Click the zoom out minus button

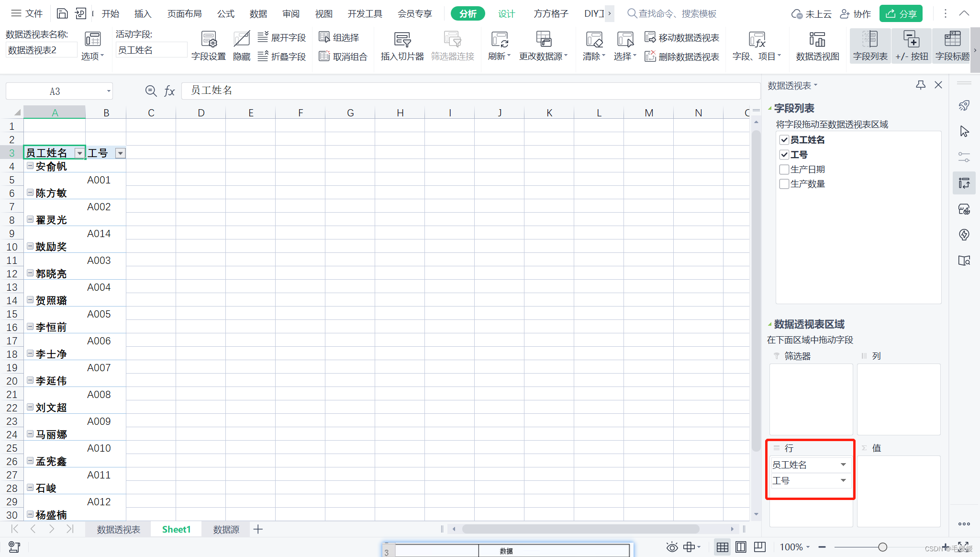[822, 547]
